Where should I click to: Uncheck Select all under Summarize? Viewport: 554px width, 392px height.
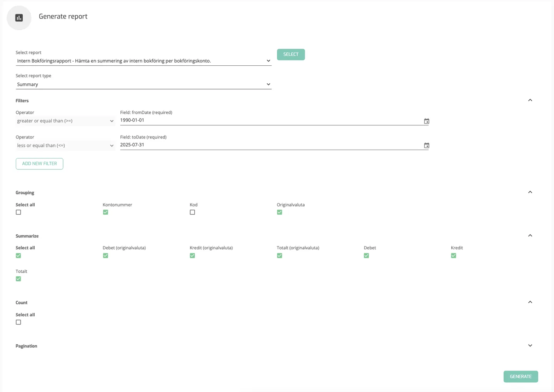[x=18, y=256]
